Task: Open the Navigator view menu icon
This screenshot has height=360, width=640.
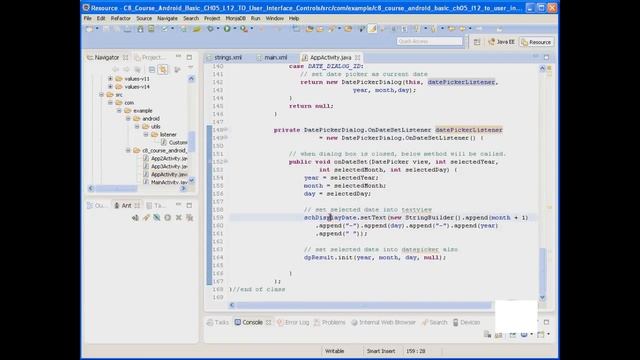Action: (191, 67)
